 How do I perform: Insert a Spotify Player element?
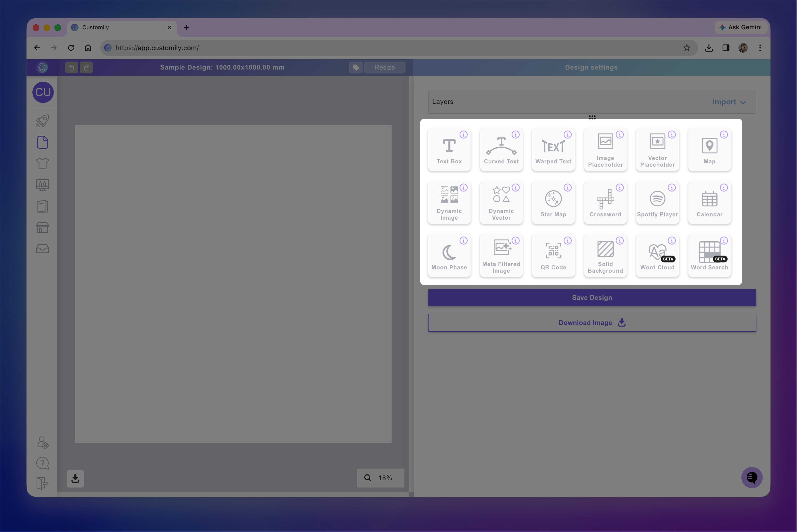(x=657, y=203)
